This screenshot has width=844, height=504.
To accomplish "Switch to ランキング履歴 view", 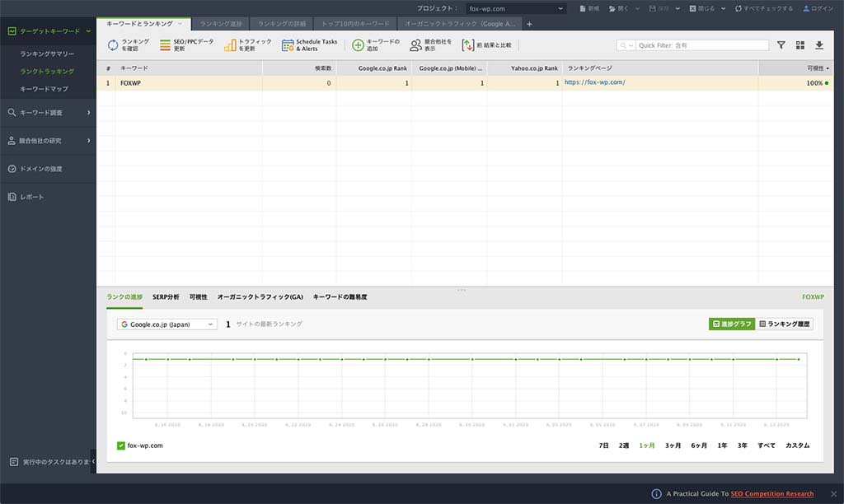I will coord(785,324).
